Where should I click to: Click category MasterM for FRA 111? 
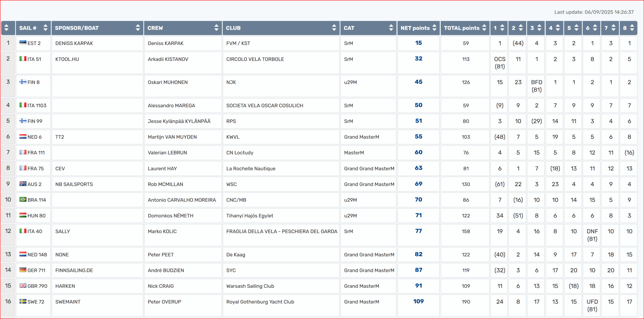354,153
